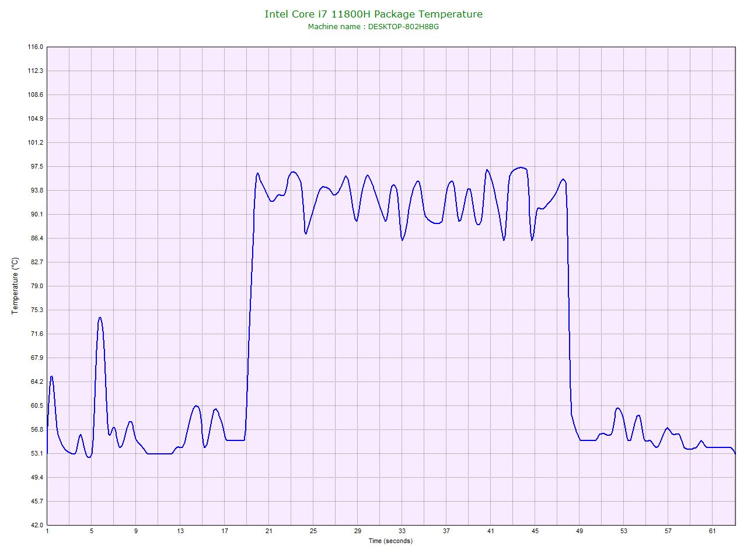
Task: Click the time axis label 25
Action: click(313, 531)
